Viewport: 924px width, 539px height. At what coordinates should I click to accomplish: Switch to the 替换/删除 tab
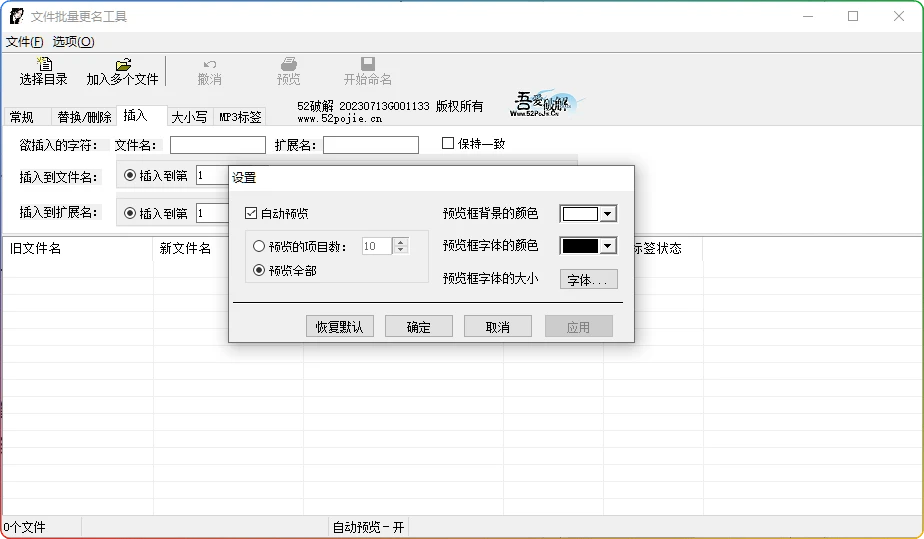pyautogui.click(x=84, y=117)
